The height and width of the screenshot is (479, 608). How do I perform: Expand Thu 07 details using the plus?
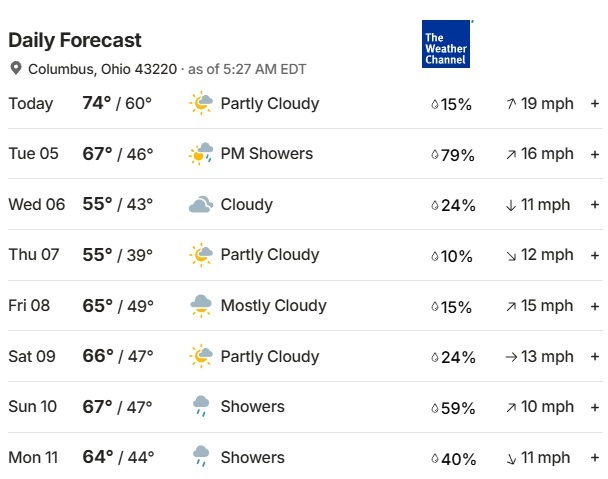pyautogui.click(x=595, y=255)
